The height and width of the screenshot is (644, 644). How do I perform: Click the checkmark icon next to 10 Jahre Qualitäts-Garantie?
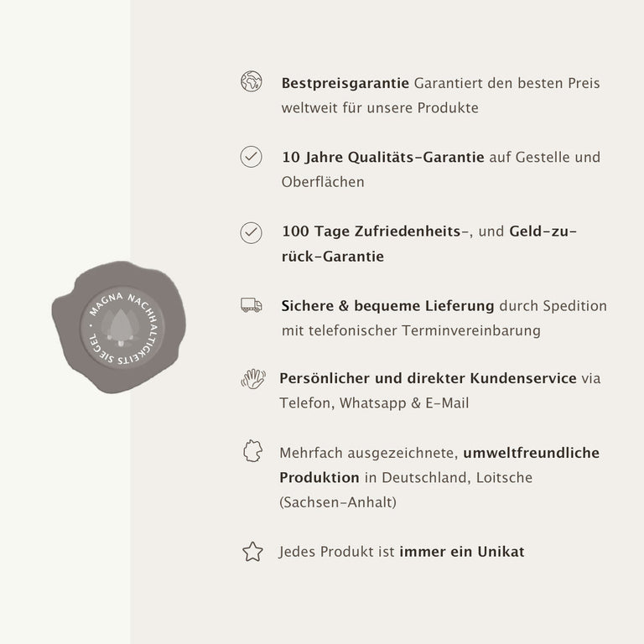click(252, 157)
